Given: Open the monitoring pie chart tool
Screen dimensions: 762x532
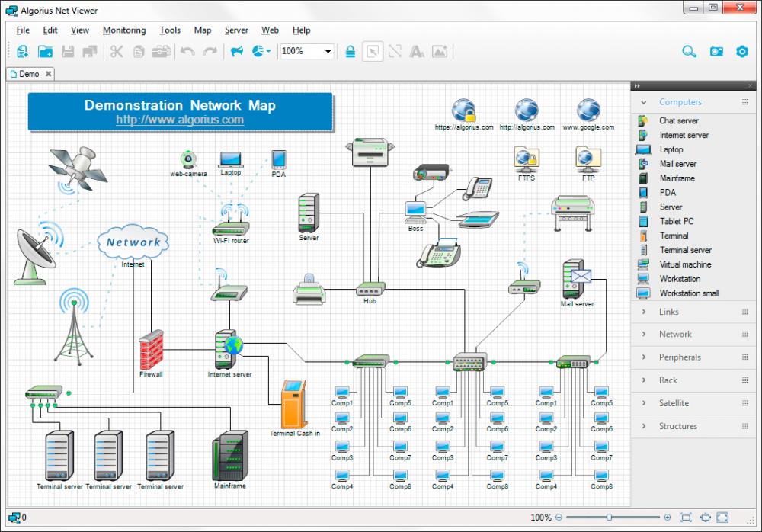Looking at the screenshot, I should (258, 51).
